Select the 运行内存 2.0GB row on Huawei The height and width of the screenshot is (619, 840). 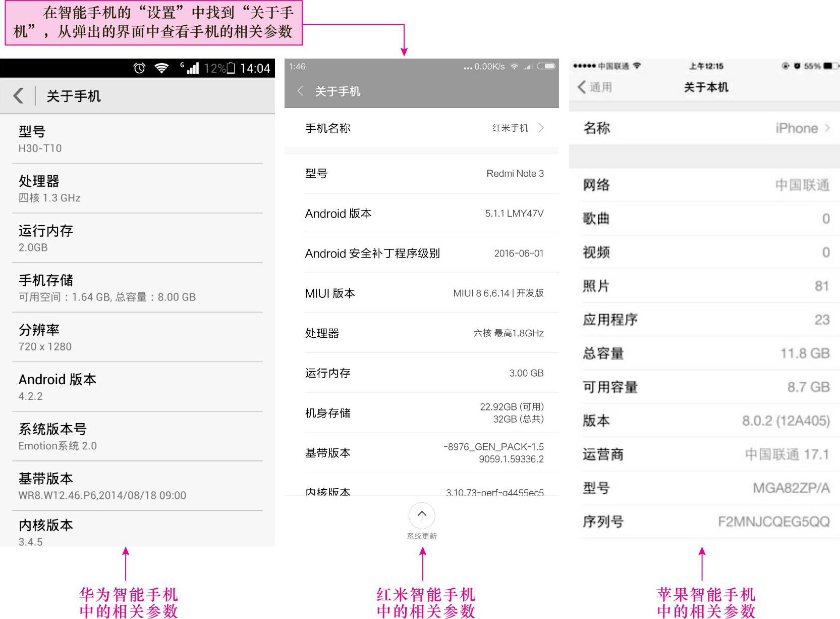(137, 238)
